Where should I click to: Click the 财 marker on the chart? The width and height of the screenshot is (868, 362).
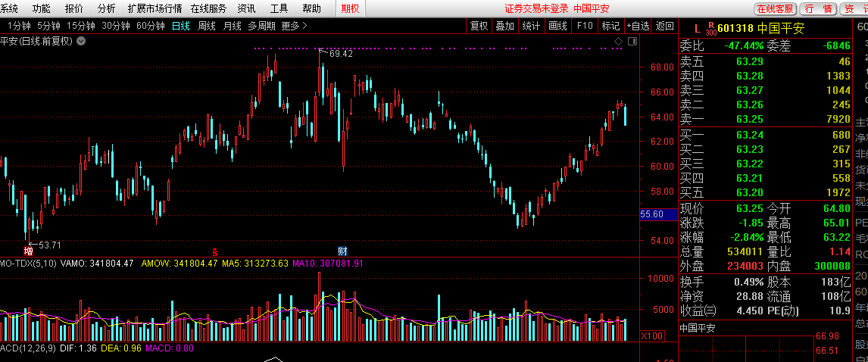click(342, 251)
